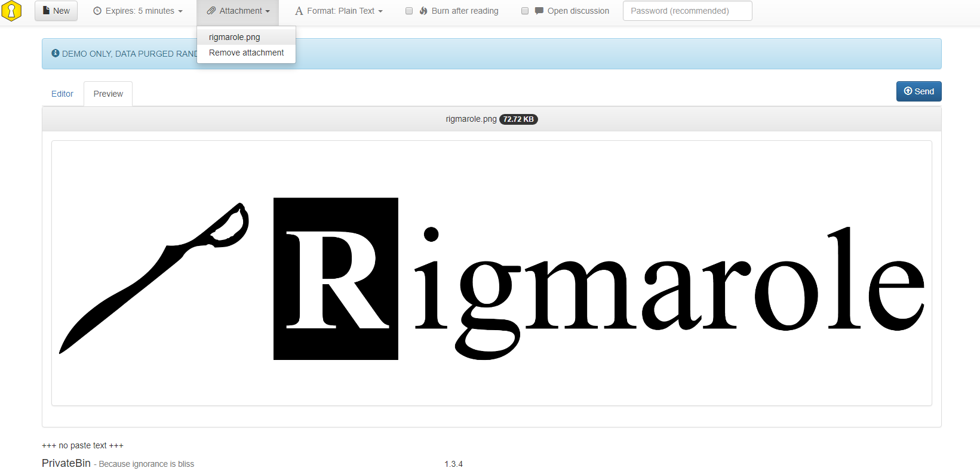Open the Format: Plain Text dropdown

pyautogui.click(x=339, y=11)
